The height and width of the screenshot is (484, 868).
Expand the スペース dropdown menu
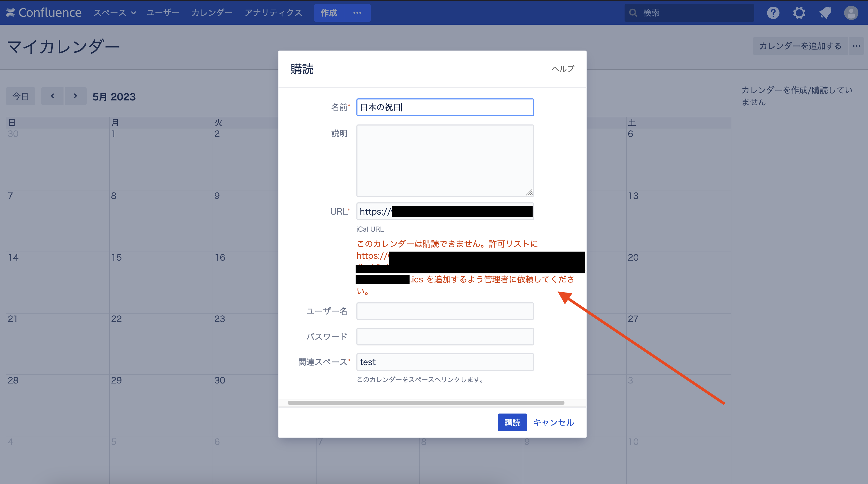click(x=115, y=13)
